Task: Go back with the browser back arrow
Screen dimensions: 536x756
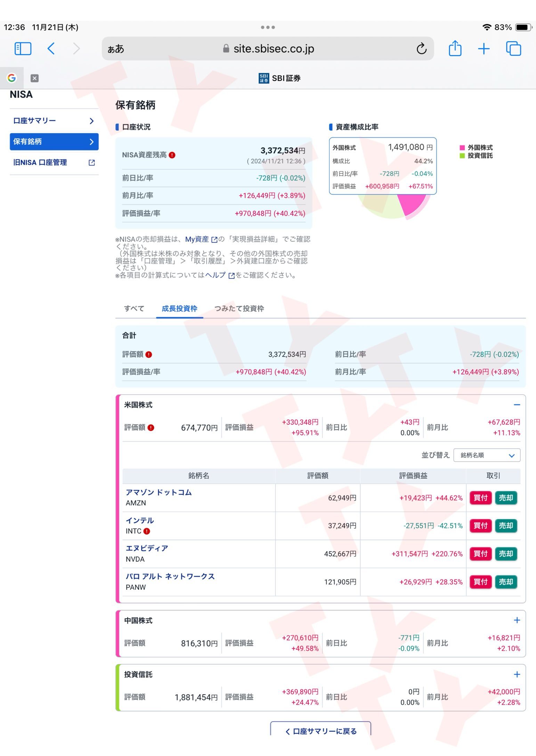Action: [51, 49]
